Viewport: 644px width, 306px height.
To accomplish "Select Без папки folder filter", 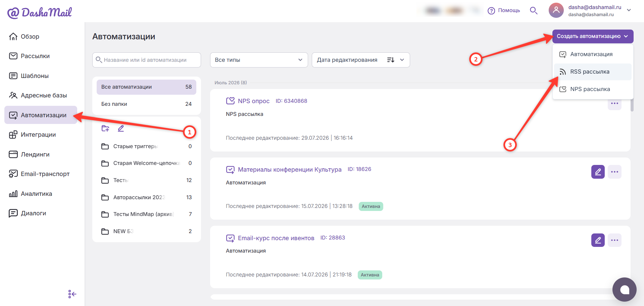I will tap(146, 104).
